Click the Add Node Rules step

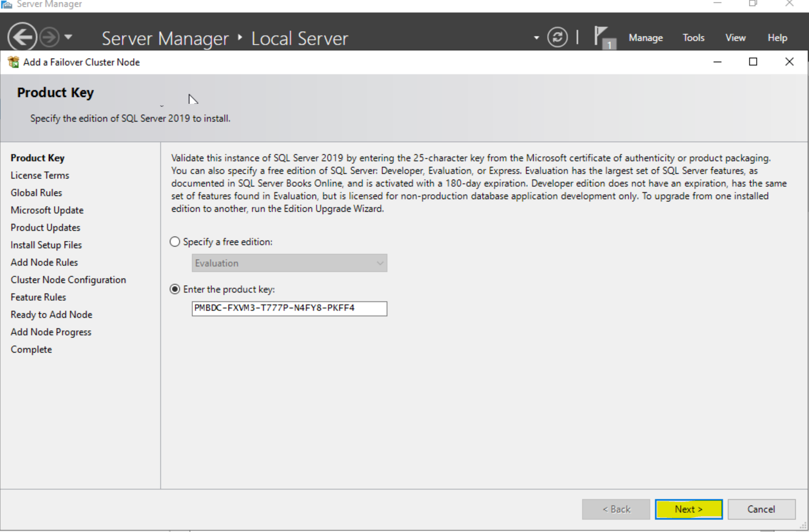coord(44,262)
